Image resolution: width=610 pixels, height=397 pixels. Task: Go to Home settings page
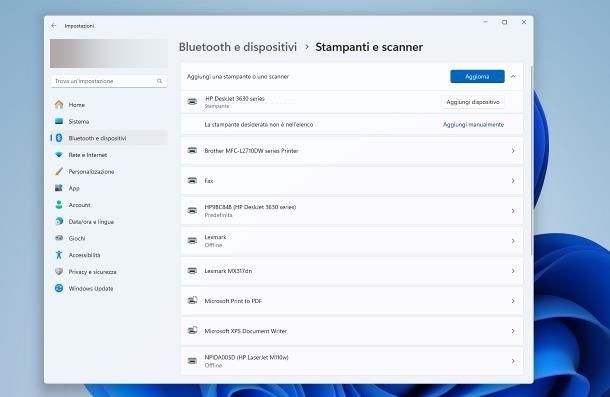tap(109, 105)
